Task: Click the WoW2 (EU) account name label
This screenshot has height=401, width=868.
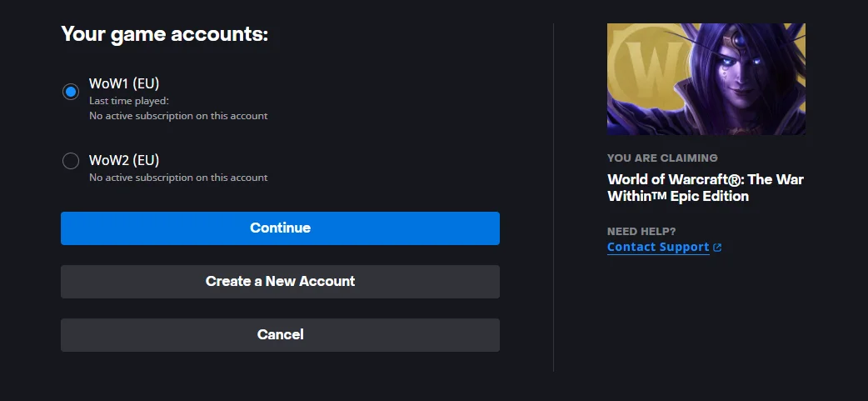Action: [x=124, y=161]
